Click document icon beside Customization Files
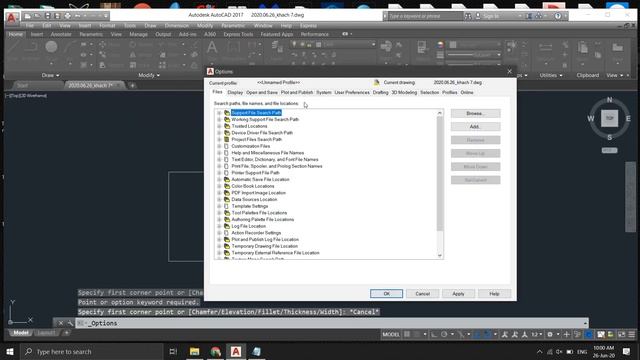 coord(227,146)
